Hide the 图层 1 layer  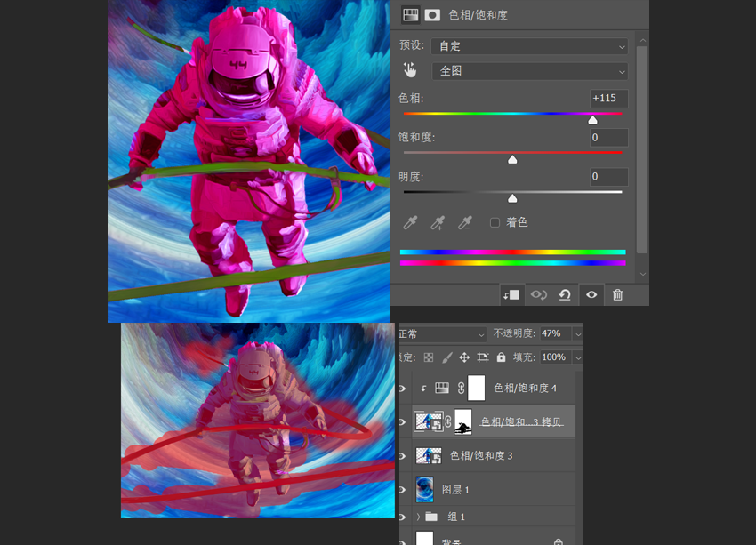(403, 490)
